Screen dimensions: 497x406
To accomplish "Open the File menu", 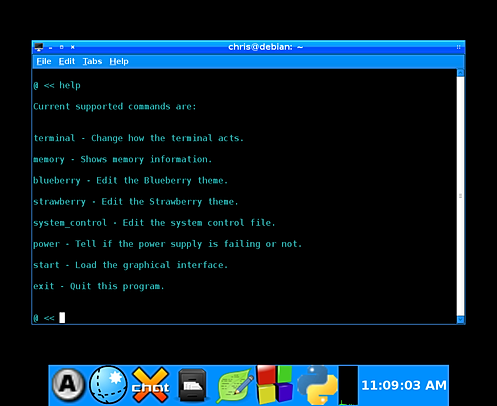I will (44, 61).
